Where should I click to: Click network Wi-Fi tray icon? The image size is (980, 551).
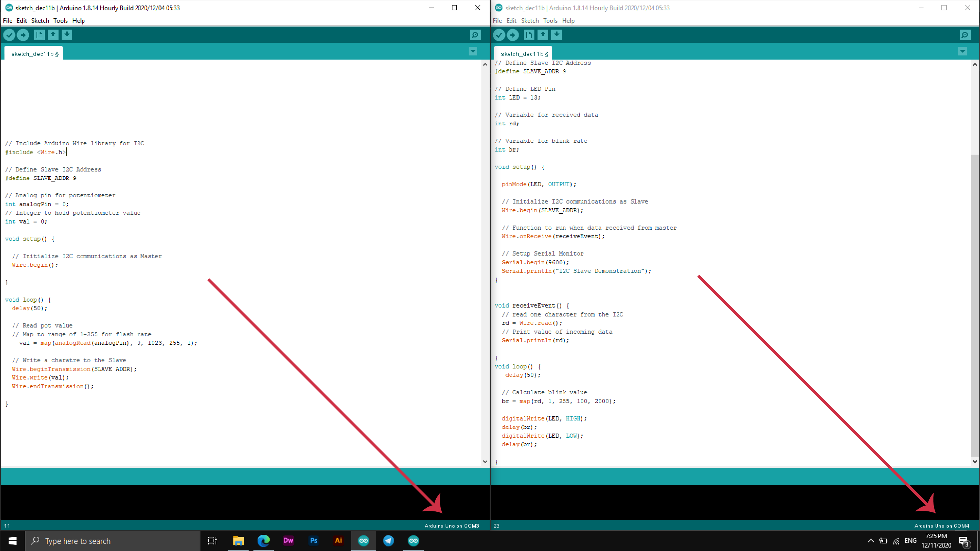pyautogui.click(x=896, y=541)
